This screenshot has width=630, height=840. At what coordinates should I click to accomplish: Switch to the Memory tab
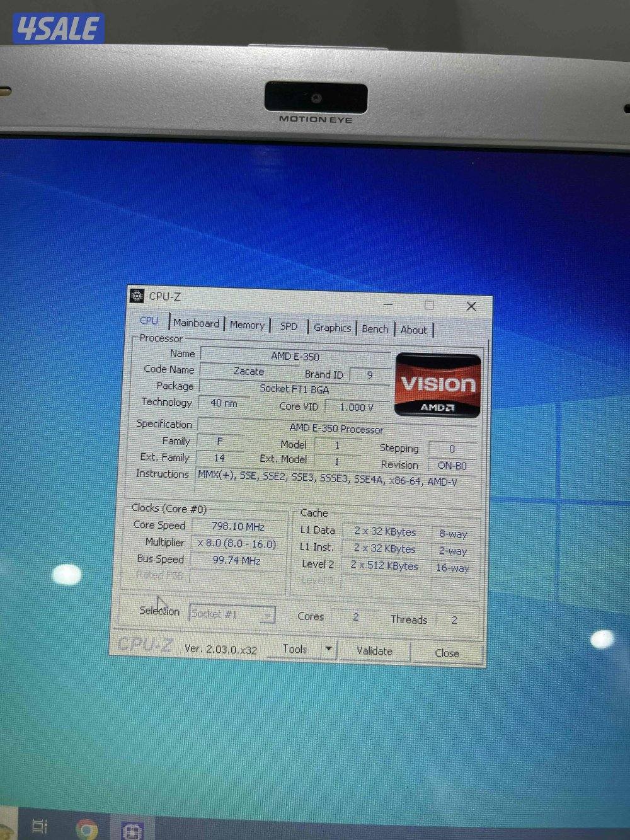[x=247, y=324]
